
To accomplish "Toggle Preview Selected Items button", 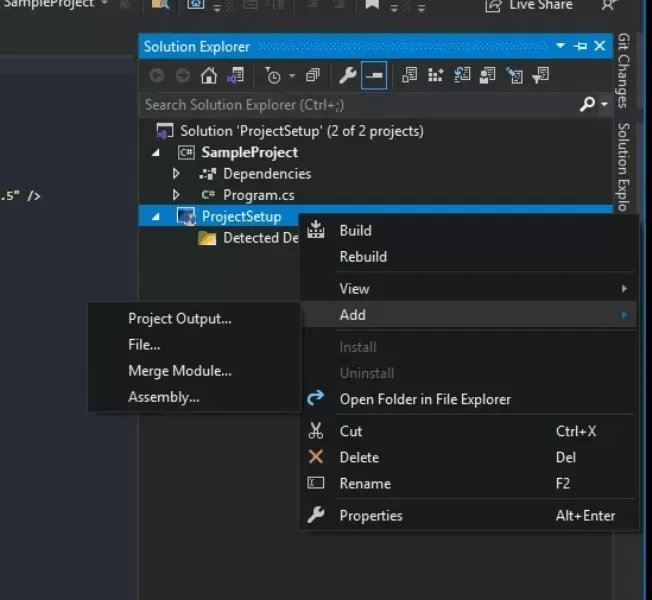I will tap(374, 75).
